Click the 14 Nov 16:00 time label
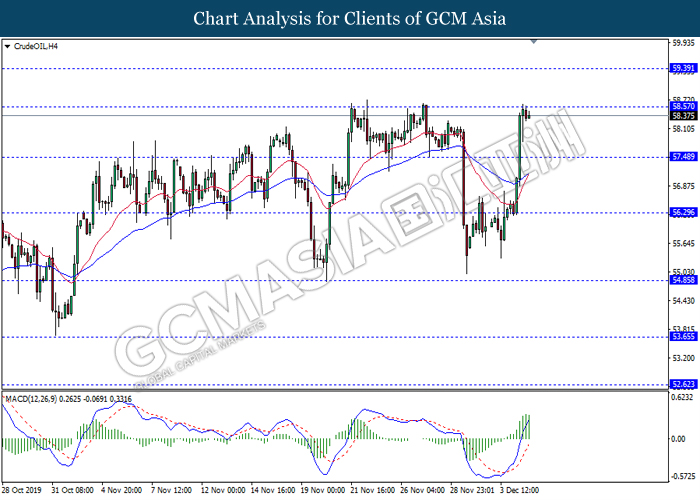Viewport: 700px width, 500px height. click(x=273, y=490)
